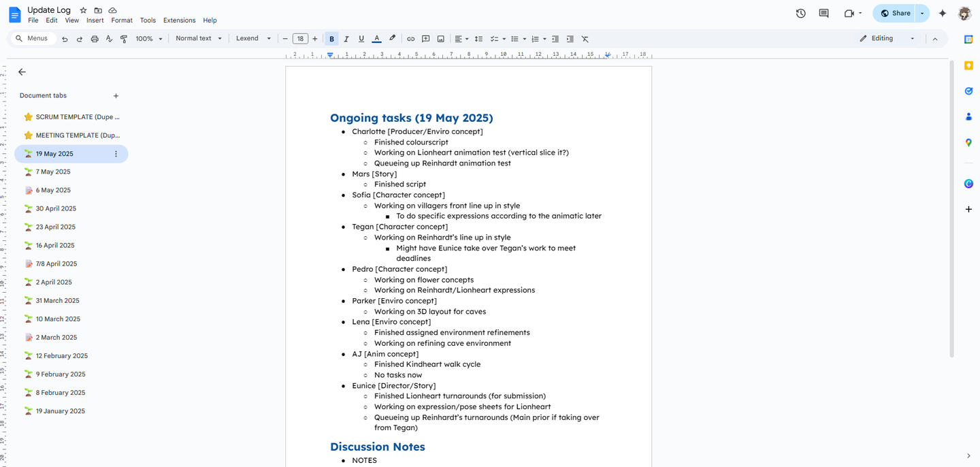
Task: Star the Update Log document
Action: click(83, 10)
